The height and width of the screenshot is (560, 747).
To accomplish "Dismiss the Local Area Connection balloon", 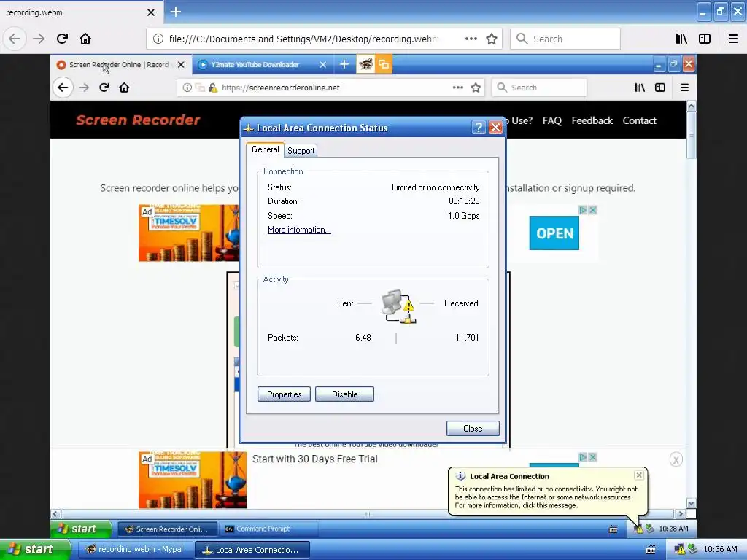I will (639, 475).
